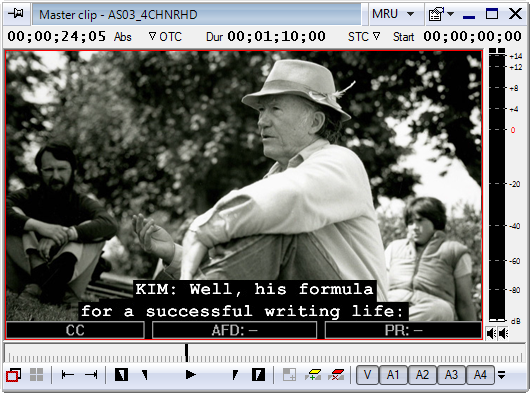Image resolution: width=530 pixels, height=393 pixels.
Task: Click the Abs timecode mode label
Action: (x=122, y=37)
